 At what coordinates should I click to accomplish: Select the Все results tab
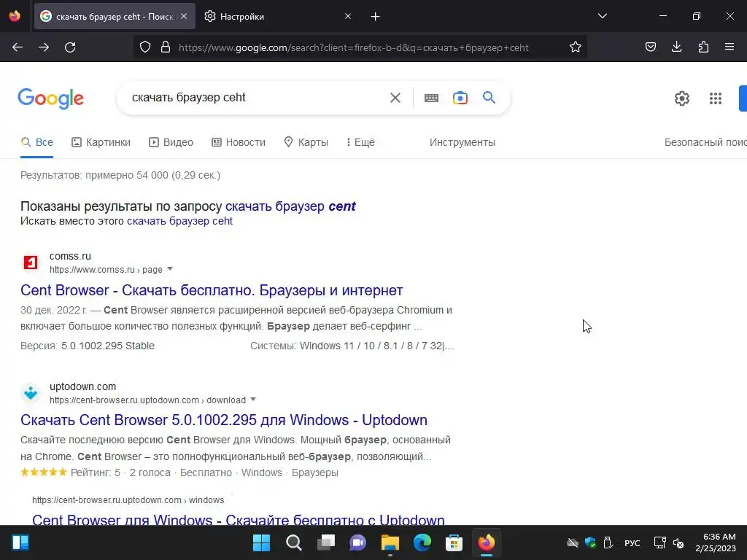tap(37, 142)
